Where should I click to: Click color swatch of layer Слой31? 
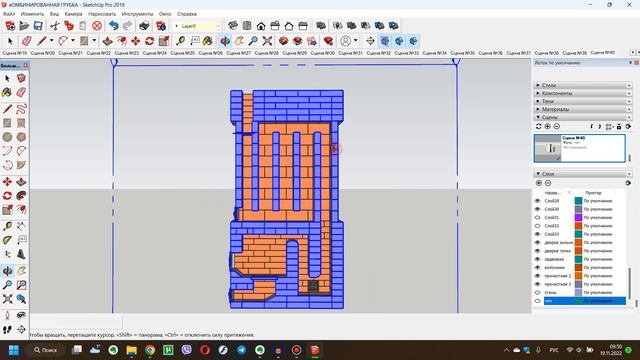coord(578,218)
